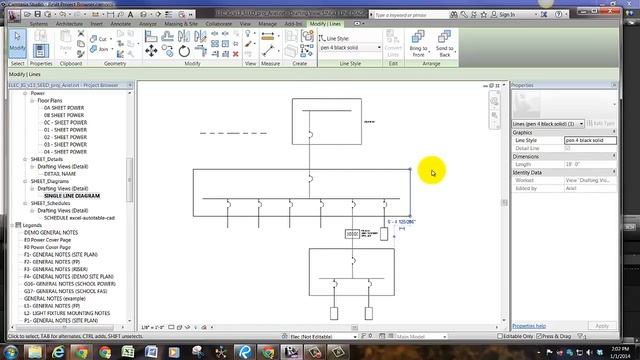The width and height of the screenshot is (640, 360).
Task: Click the Text 'A' icon in quick access toolbar
Action: click(x=131, y=14)
